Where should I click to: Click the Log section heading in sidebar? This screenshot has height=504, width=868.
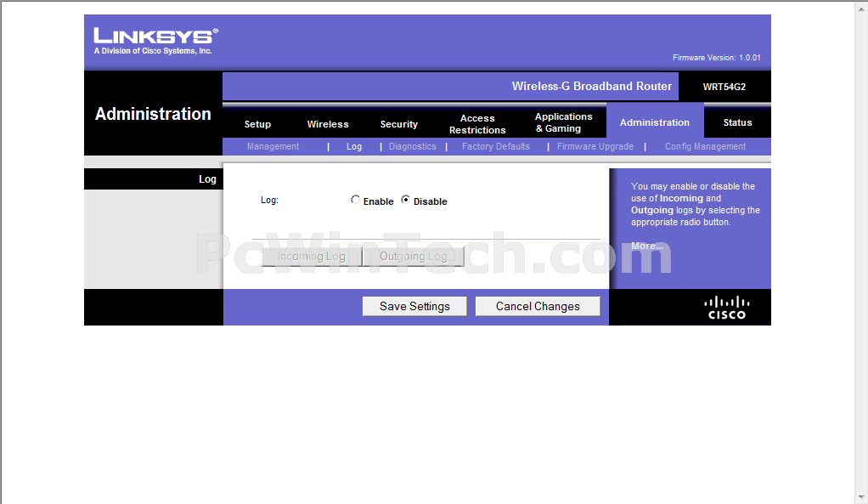point(207,178)
